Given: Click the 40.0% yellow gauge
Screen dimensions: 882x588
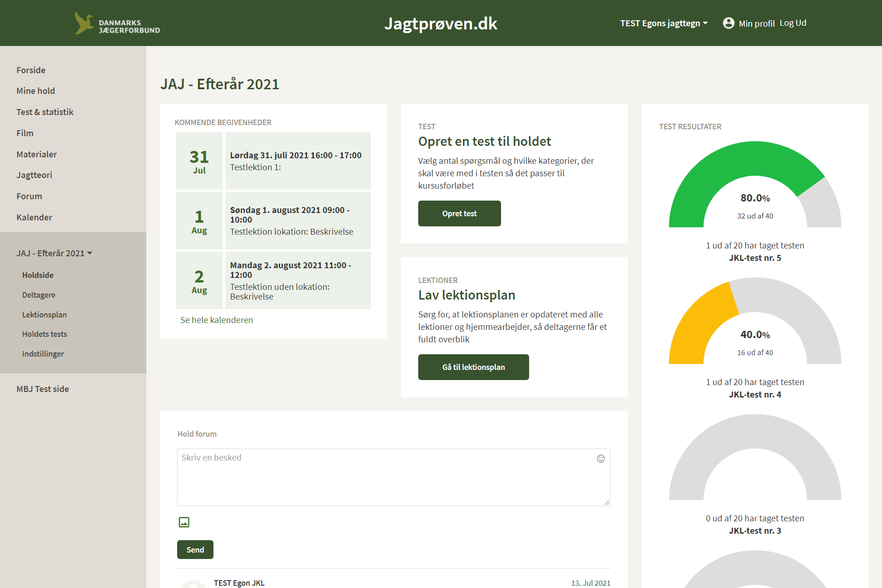Looking at the screenshot, I should pos(755,321).
